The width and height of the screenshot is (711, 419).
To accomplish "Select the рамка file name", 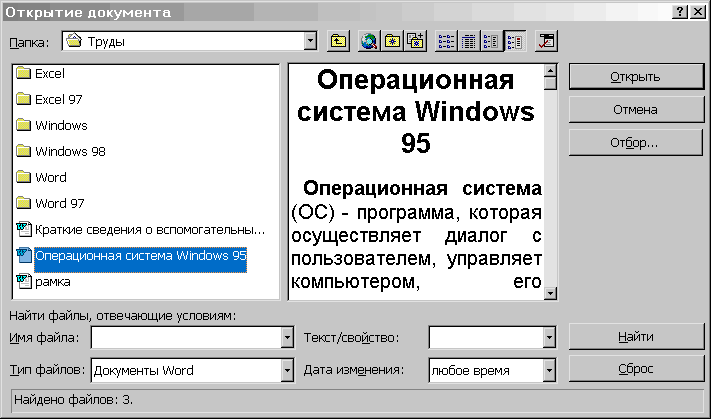I will (x=53, y=282).
